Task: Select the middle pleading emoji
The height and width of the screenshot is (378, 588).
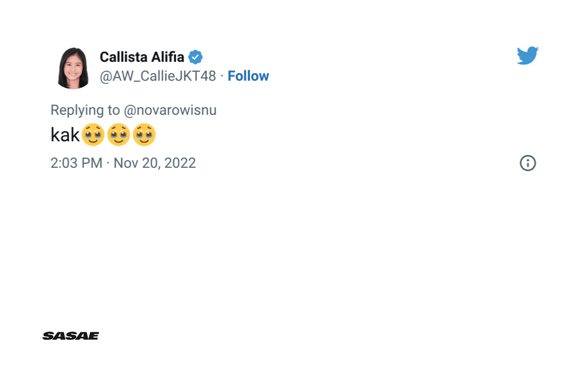Action: 119,135
